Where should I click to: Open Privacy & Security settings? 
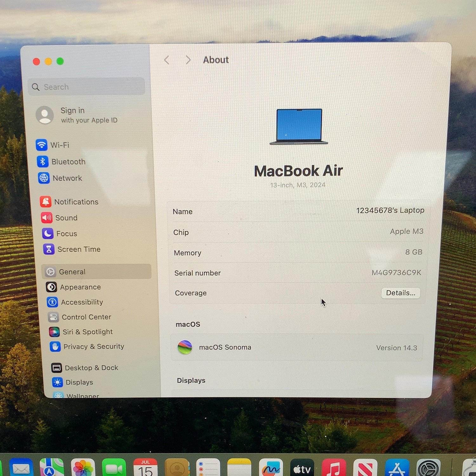[x=87, y=347]
